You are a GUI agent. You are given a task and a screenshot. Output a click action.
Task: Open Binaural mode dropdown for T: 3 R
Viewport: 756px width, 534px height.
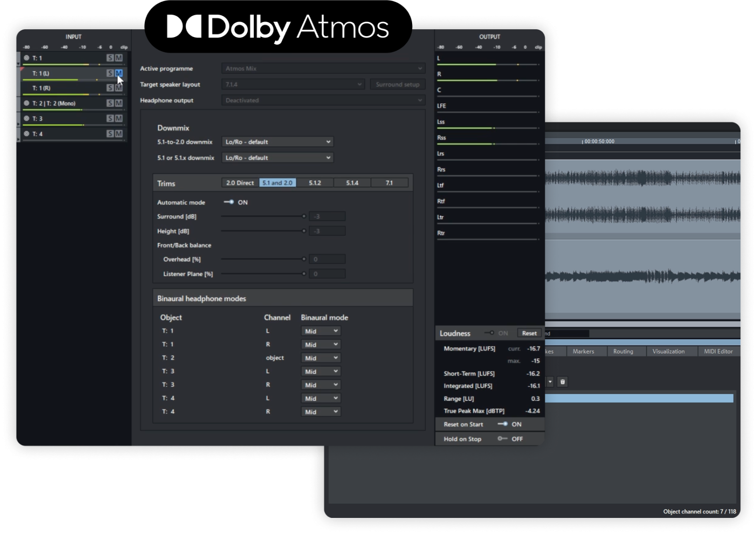[321, 385]
